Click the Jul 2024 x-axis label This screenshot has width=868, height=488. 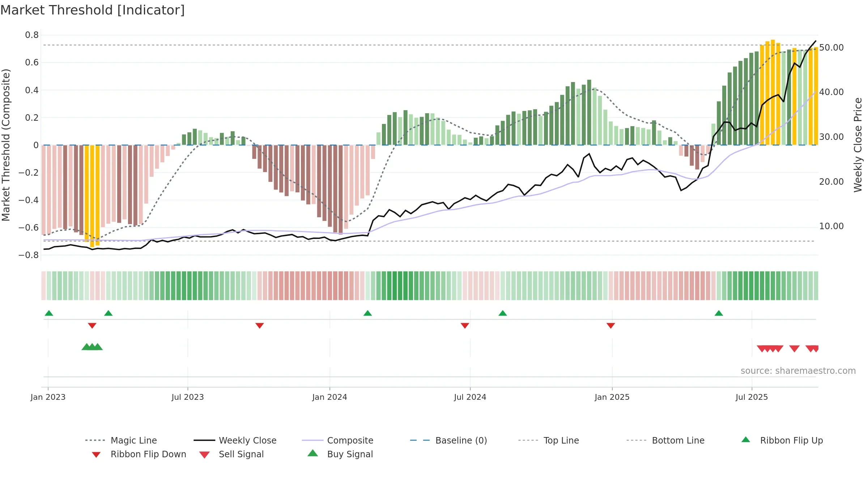(470, 397)
